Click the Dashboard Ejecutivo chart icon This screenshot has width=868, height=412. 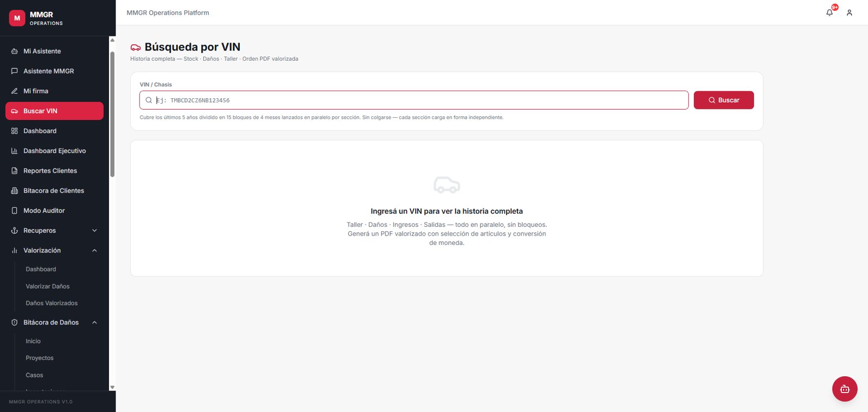pyautogui.click(x=15, y=151)
